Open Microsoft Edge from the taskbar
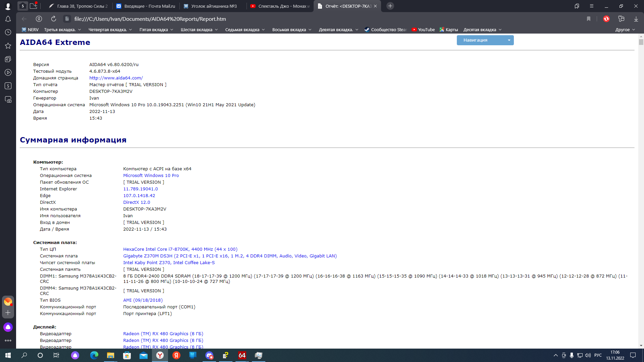The width and height of the screenshot is (644, 362). [94, 355]
